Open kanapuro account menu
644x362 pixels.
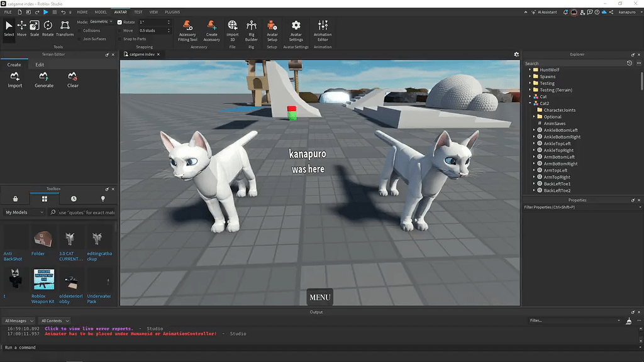(630, 13)
